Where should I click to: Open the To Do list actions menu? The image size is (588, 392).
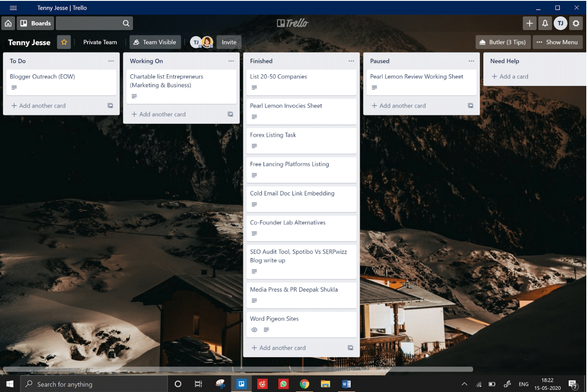pyautogui.click(x=111, y=61)
